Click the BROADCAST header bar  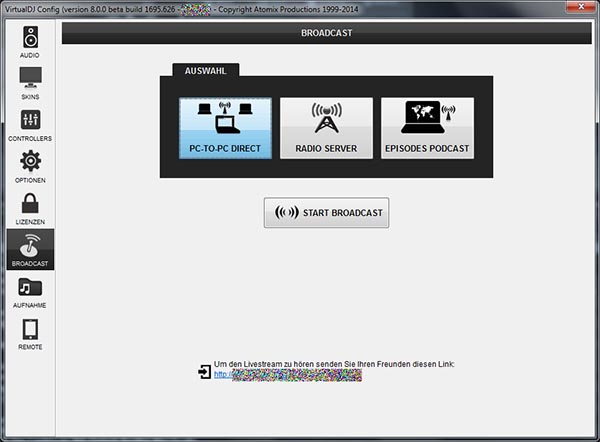326,33
